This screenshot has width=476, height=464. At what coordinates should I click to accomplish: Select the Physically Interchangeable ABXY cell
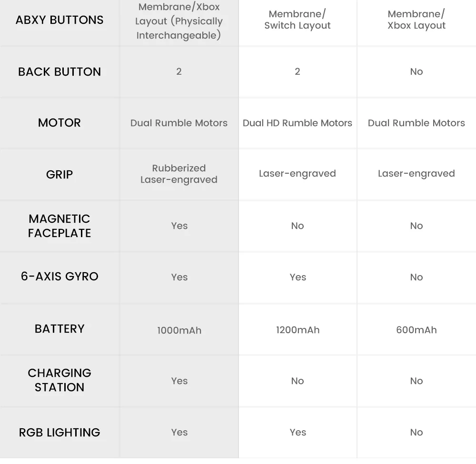coord(179,21)
